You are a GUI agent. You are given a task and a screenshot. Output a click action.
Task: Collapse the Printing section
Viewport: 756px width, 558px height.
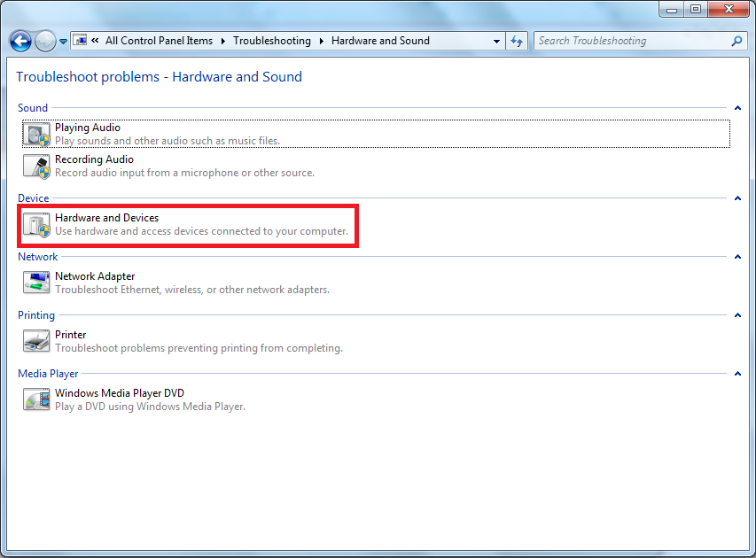[x=737, y=315]
